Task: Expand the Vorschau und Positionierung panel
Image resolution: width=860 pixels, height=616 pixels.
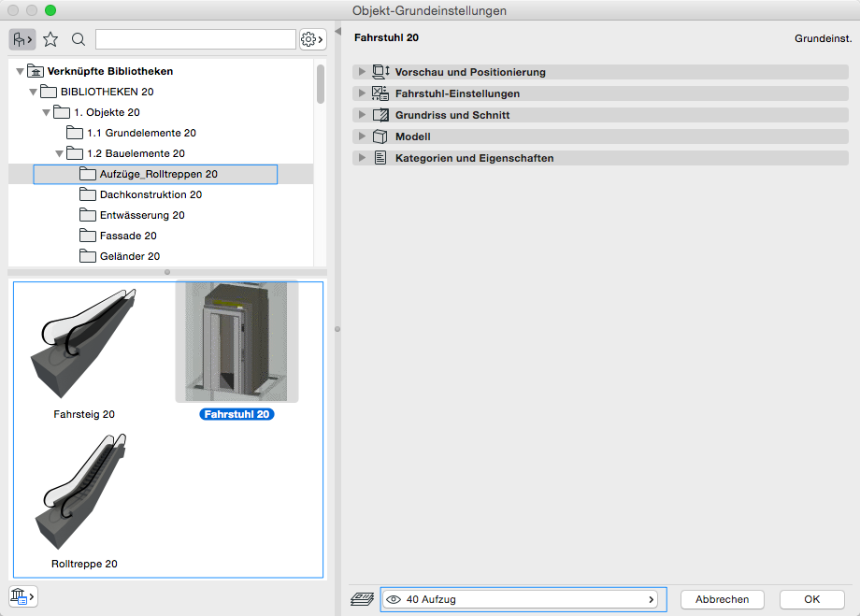Action: 362,72
